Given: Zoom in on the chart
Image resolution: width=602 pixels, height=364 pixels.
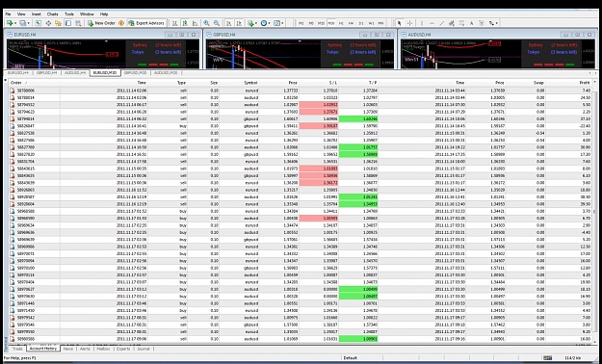Looking at the screenshot, I should click(x=206, y=23).
